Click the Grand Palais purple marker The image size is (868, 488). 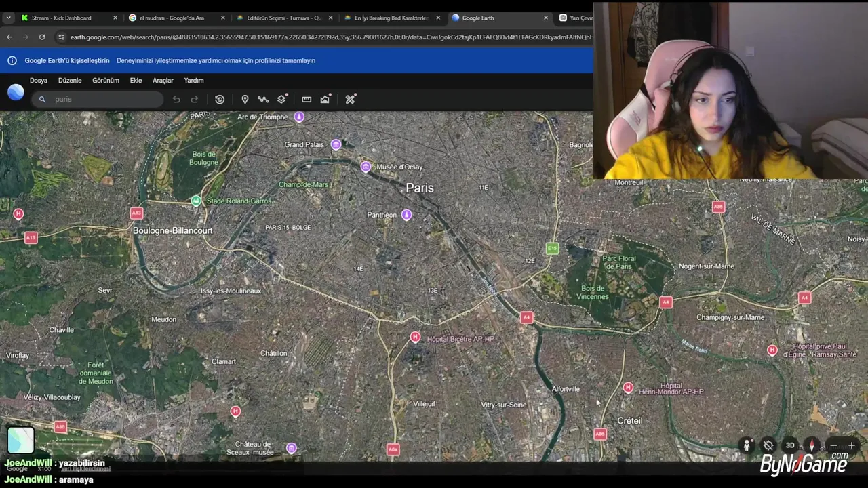click(336, 144)
